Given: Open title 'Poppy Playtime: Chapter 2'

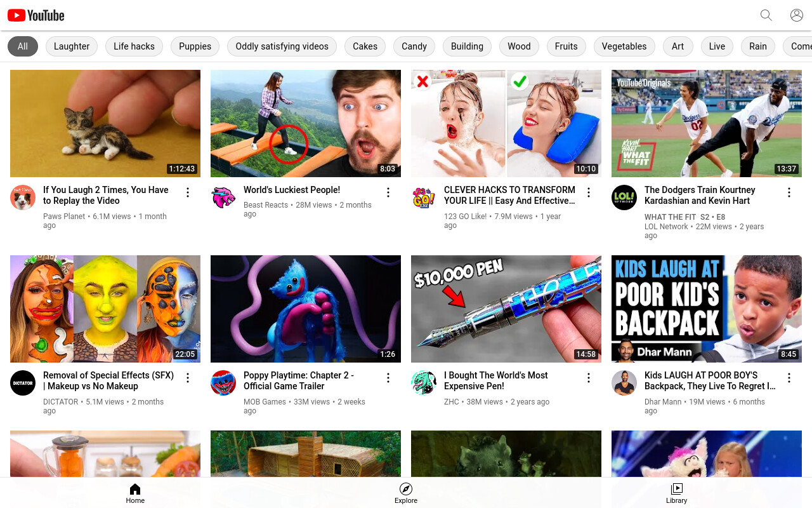Looking at the screenshot, I should pos(299,380).
